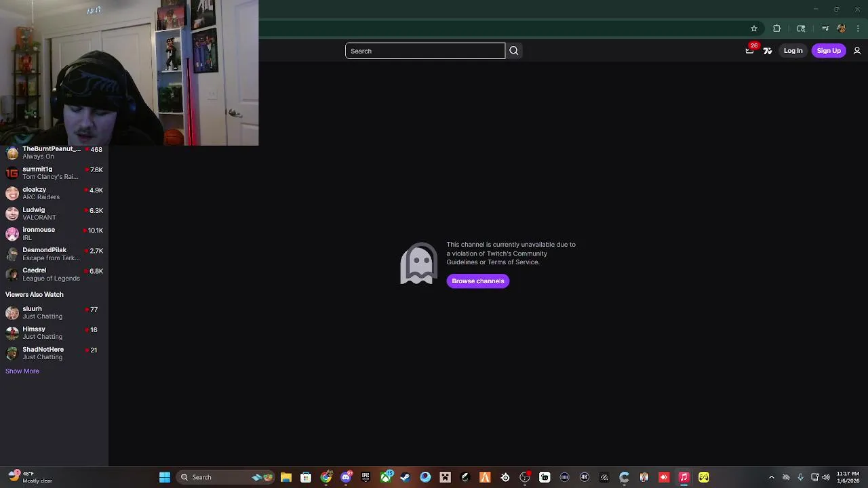This screenshot has height=488, width=868.
Task: Open Microsoft Store from taskbar
Action: (x=306, y=477)
